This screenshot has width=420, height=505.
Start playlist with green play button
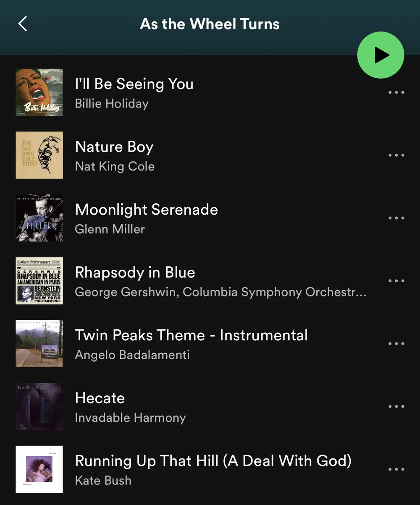pos(381,55)
